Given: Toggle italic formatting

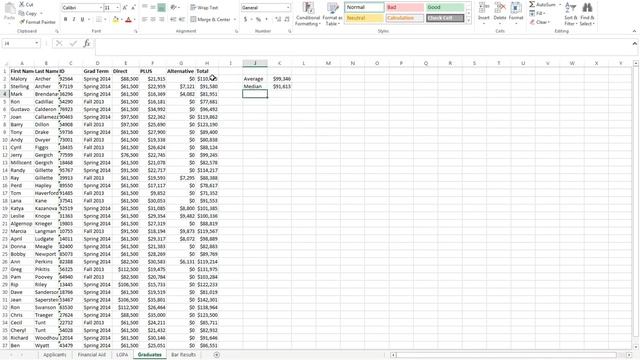Looking at the screenshot, I should (x=74, y=20).
